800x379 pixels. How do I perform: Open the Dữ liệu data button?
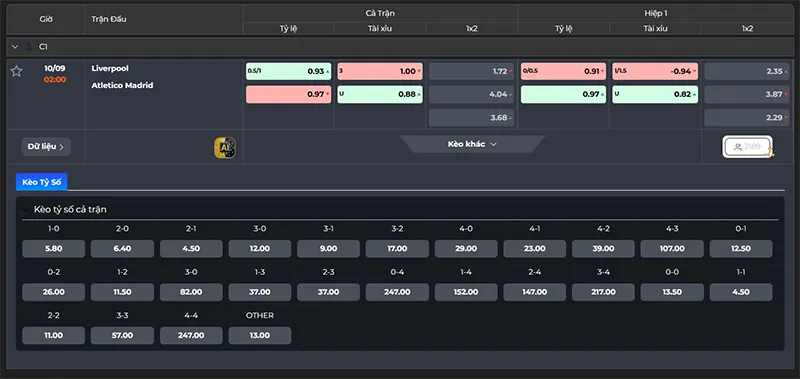point(46,147)
